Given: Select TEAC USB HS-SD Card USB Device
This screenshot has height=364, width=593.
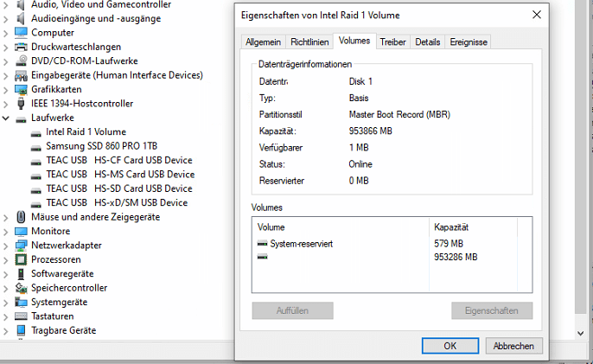Looking at the screenshot, I should click(119, 188).
